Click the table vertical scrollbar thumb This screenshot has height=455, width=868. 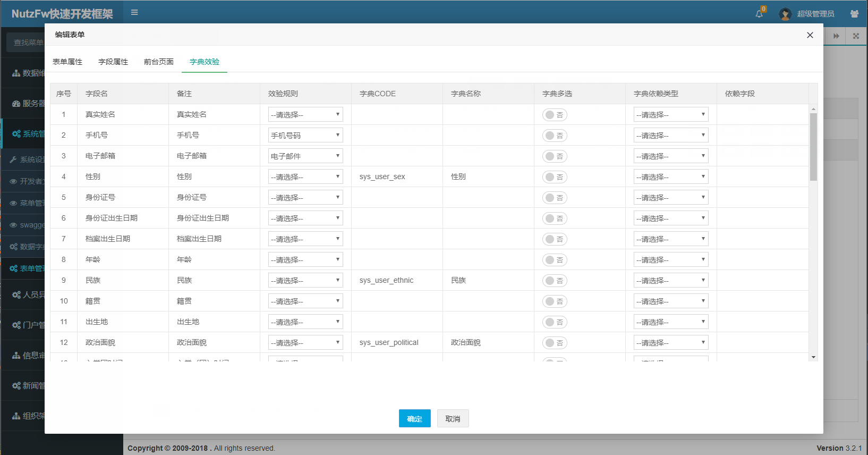click(813, 147)
